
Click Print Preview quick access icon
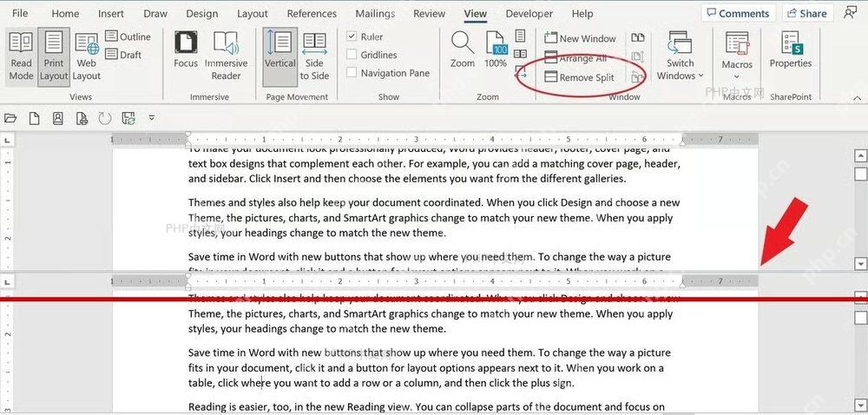(82, 118)
